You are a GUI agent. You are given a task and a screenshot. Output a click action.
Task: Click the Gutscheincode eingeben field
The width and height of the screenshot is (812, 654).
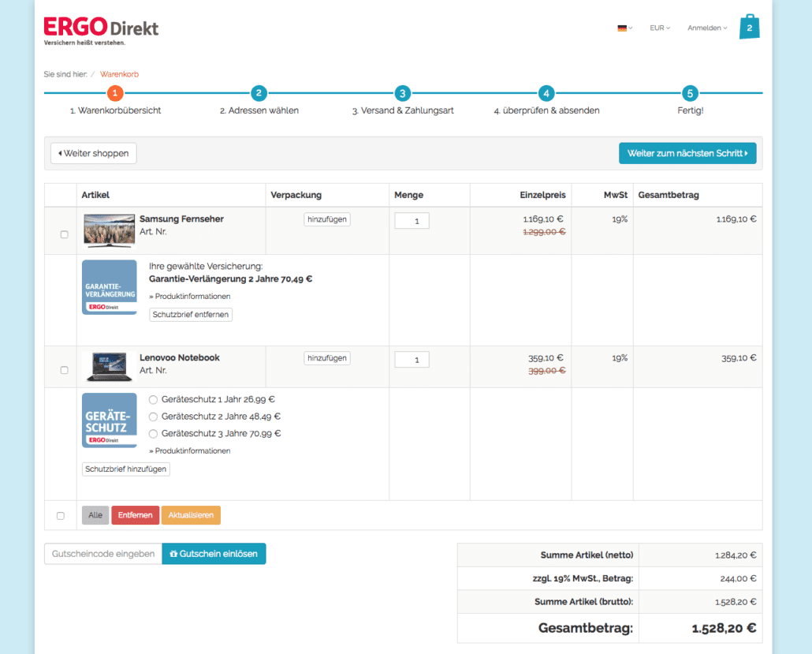click(x=103, y=554)
